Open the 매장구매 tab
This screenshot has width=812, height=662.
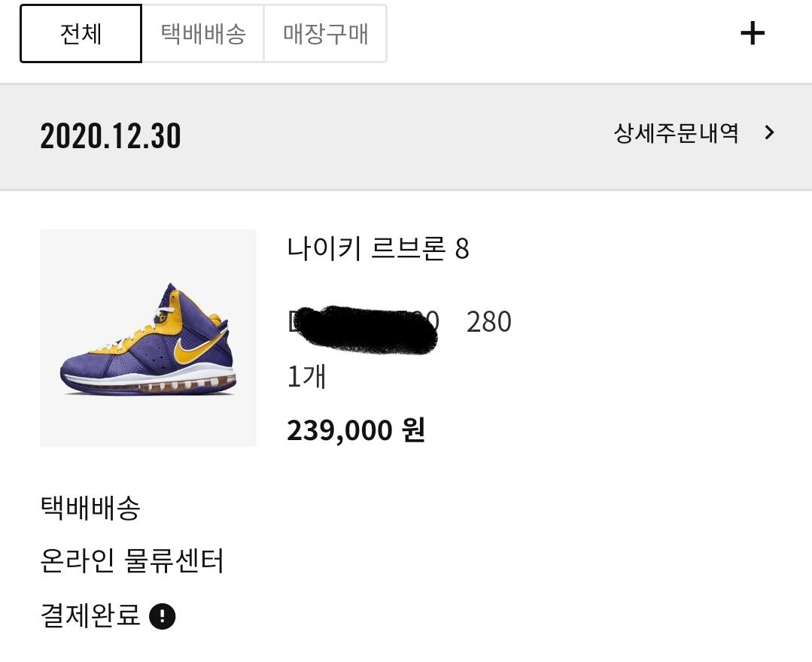click(325, 34)
